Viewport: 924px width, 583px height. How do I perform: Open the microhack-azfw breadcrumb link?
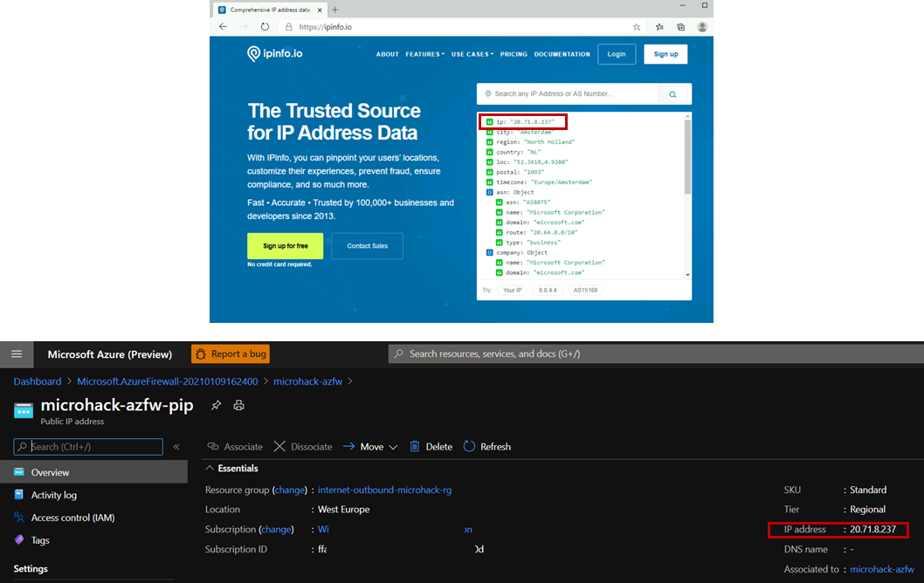(x=307, y=381)
